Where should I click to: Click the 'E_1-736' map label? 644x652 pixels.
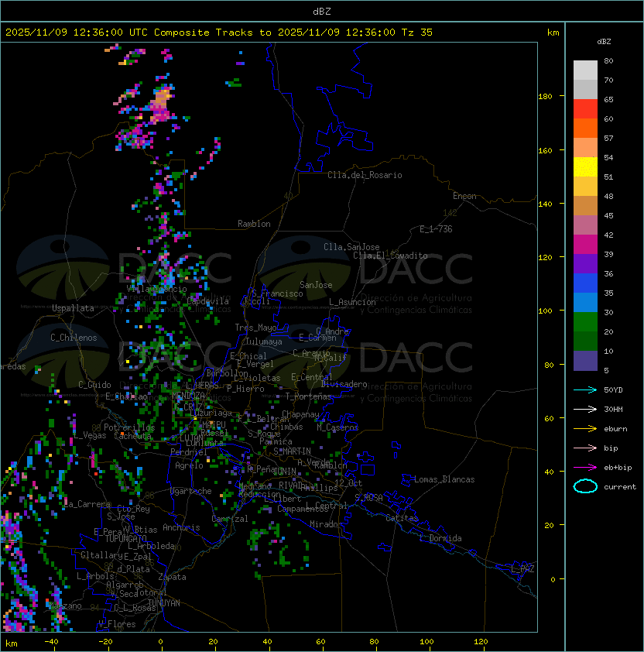[436, 229]
